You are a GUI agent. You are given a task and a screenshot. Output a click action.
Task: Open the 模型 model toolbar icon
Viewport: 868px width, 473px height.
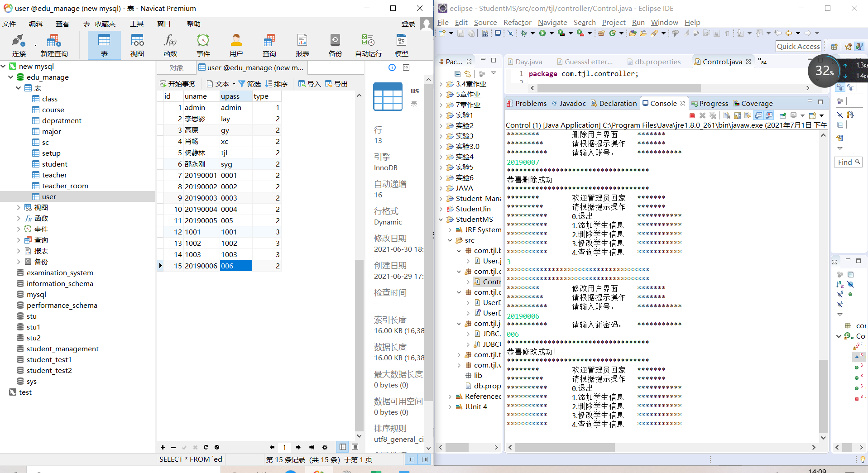pos(401,45)
